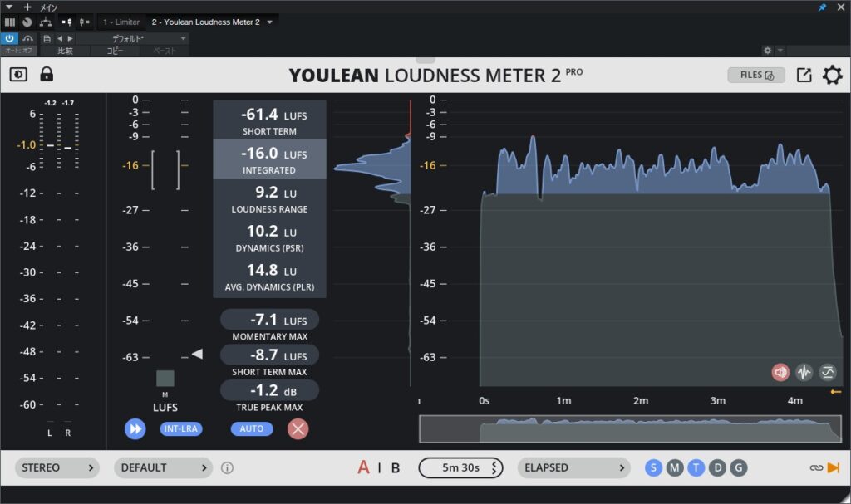Click the ペースト paste button
This screenshot has width=851, height=504.
tap(165, 51)
